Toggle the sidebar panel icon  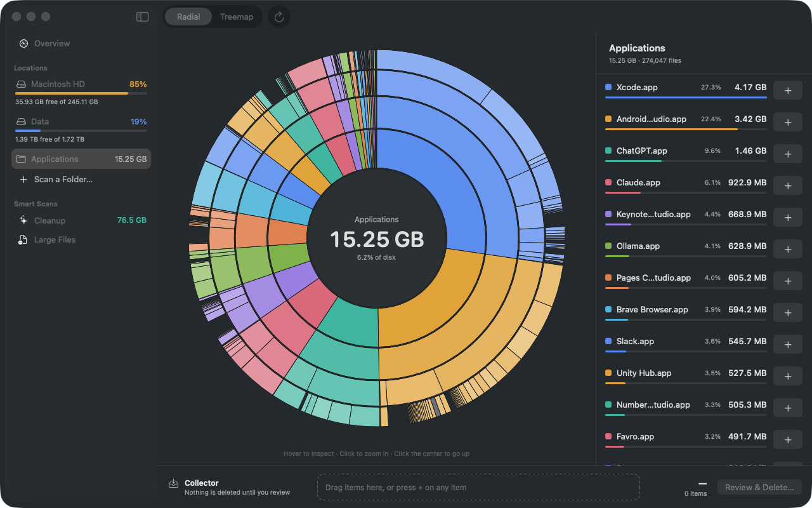143,17
